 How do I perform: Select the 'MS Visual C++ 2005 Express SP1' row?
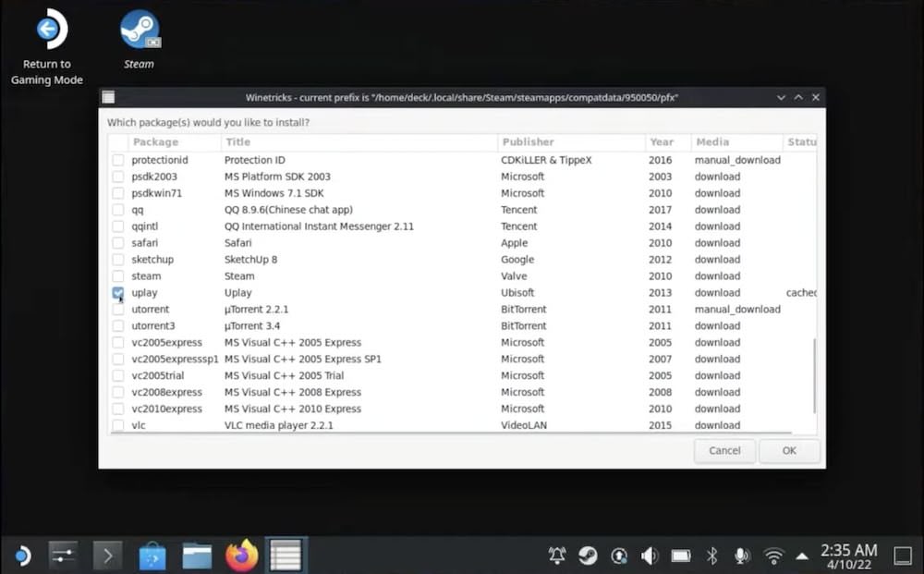click(463, 359)
